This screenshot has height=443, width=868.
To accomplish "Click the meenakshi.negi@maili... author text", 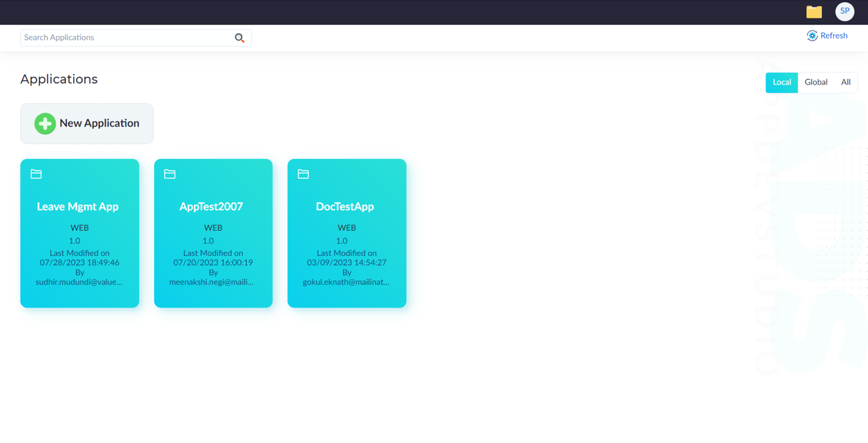I will (212, 282).
